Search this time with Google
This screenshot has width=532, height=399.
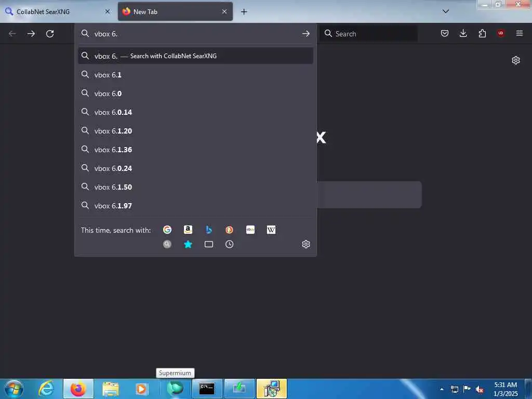167,230
